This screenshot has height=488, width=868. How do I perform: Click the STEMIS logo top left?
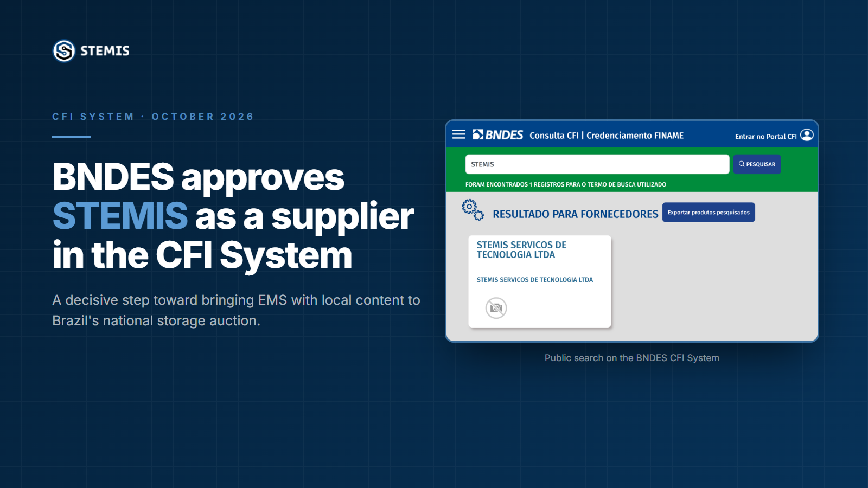(x=91, y=51)
